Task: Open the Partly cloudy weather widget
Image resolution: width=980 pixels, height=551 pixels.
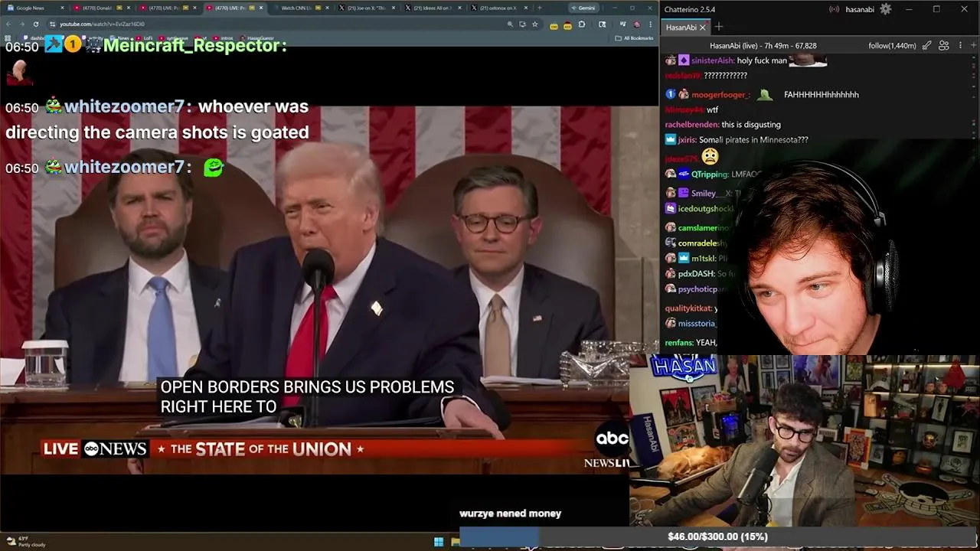Action: coord(25,542)
